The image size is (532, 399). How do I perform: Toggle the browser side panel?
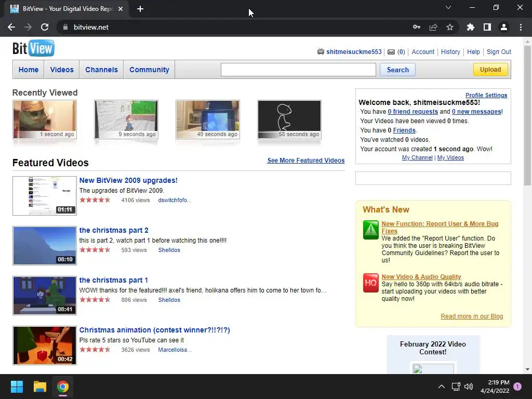point(487,27)
